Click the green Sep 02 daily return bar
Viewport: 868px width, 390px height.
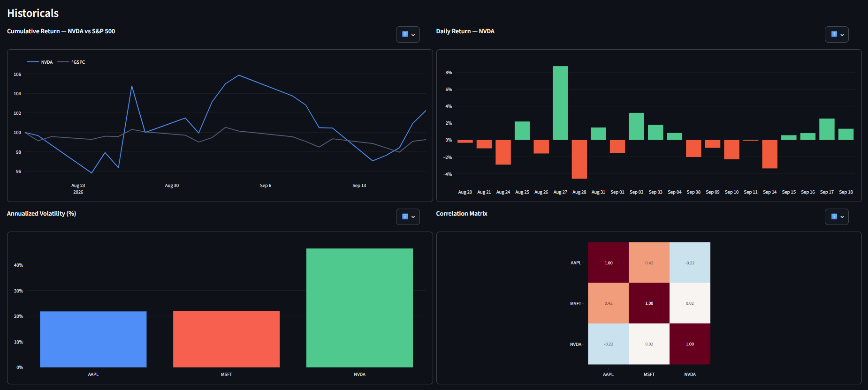pos(636,127)
